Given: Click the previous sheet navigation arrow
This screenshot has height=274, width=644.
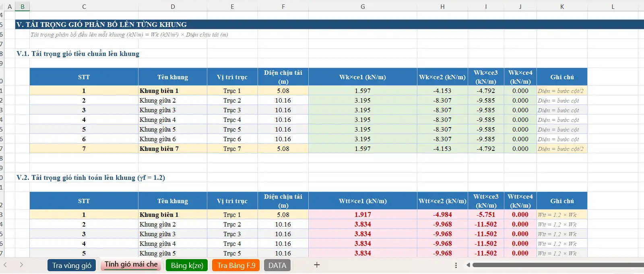Looking at the screenshot, I should (6, 265).
